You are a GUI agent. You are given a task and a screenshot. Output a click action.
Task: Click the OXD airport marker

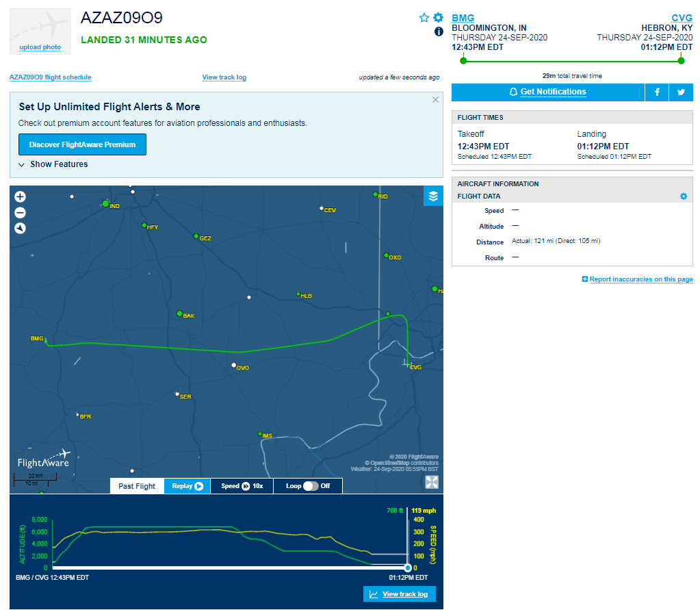click(x=386, y=255)
